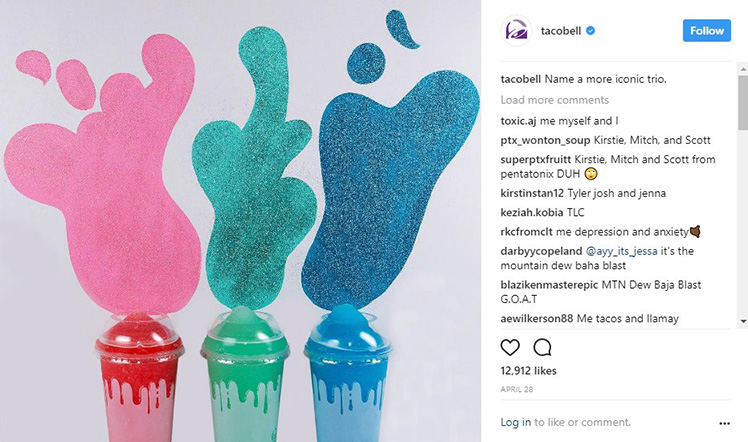The height and width of the screenshot is (442, 748).
Task: Visit blazikenmasterepic's profile
Action: coord(549,285)
